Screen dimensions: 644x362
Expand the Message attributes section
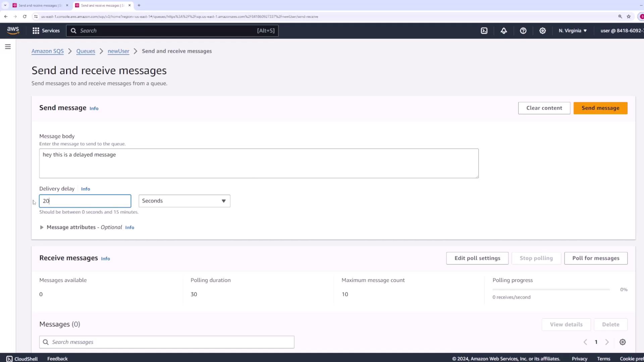click(x=42, y=227)
